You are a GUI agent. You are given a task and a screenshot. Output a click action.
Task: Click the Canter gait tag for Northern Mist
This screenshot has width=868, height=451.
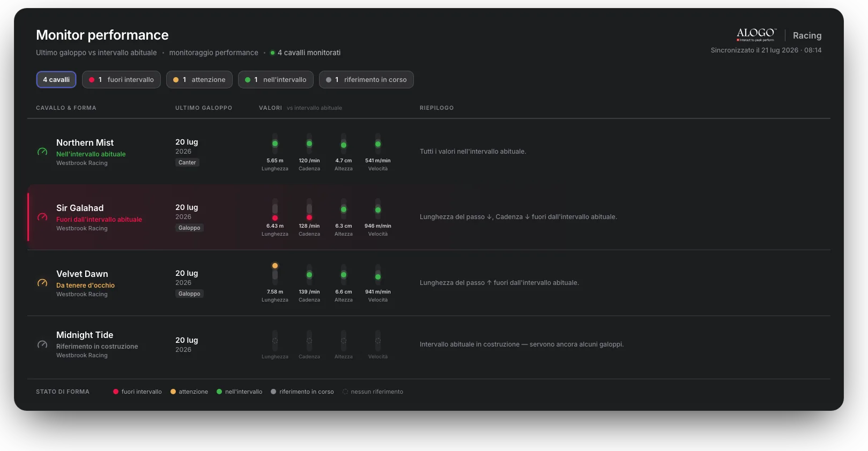pyautogui.click(x=187, y=162)
